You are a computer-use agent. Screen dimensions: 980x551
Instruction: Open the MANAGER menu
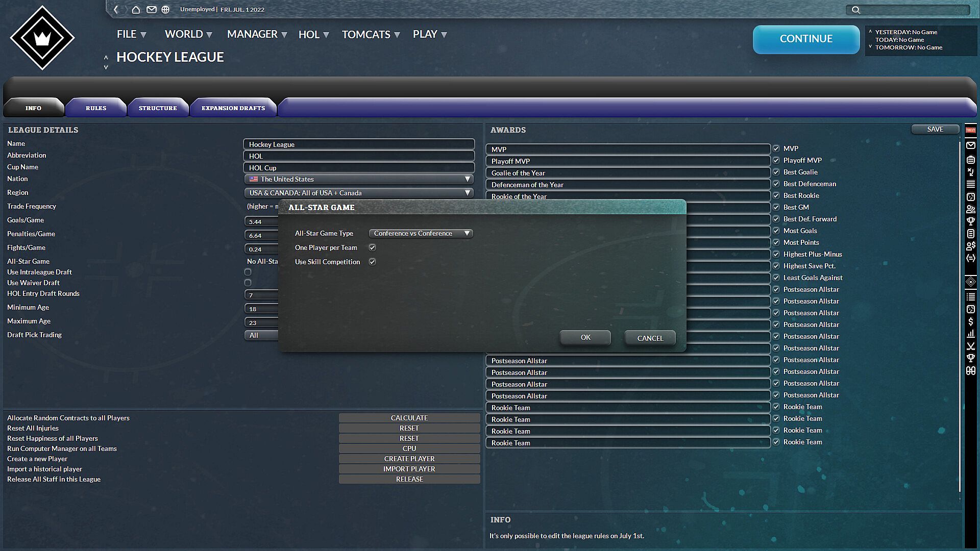click(257, 35)
